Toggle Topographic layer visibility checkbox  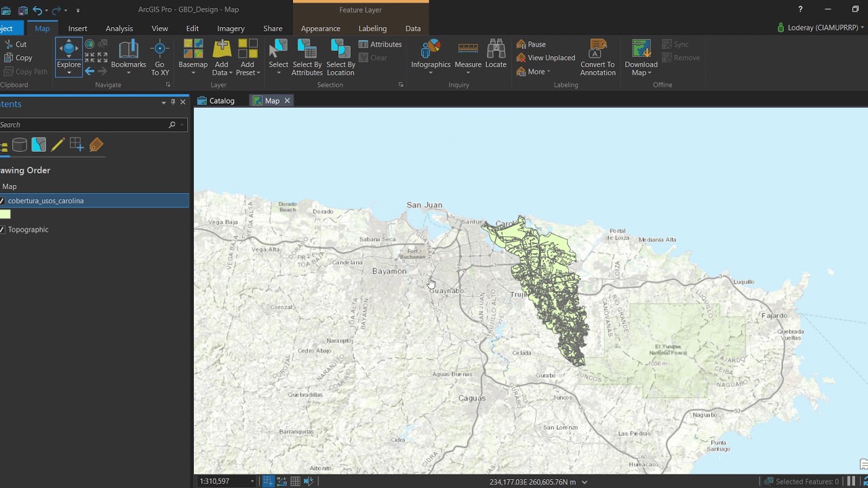[x=3, y=230]
